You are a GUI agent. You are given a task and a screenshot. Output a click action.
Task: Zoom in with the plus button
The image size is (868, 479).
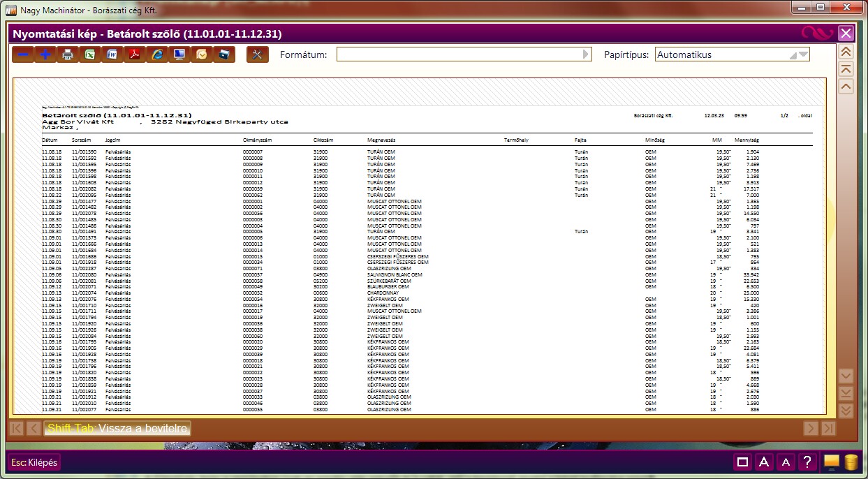point(45,54)
